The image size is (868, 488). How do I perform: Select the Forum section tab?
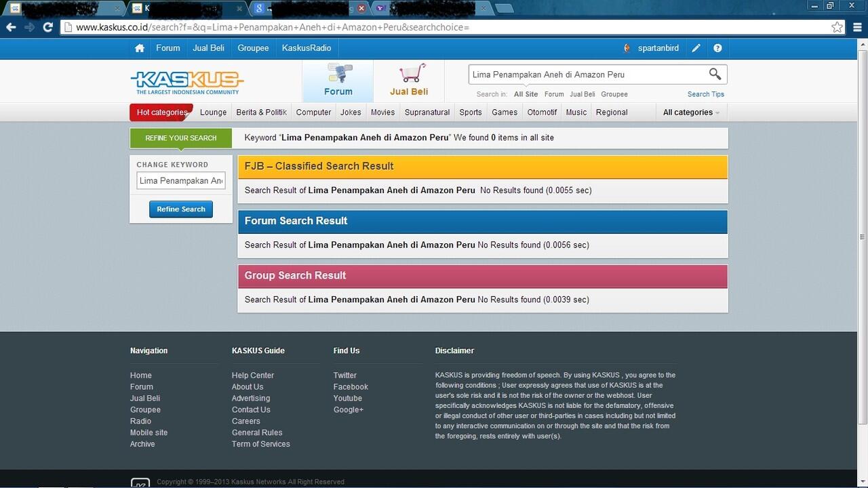coord(338,81)
